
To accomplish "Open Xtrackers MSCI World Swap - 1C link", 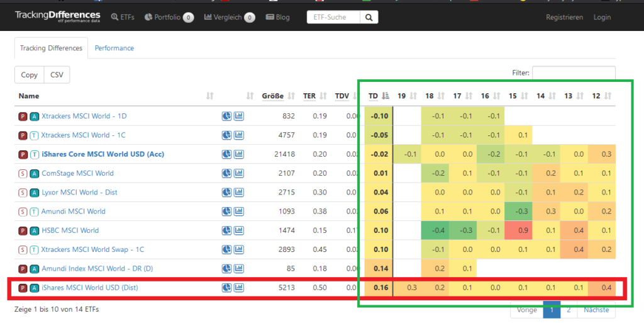I will (92, 249).
